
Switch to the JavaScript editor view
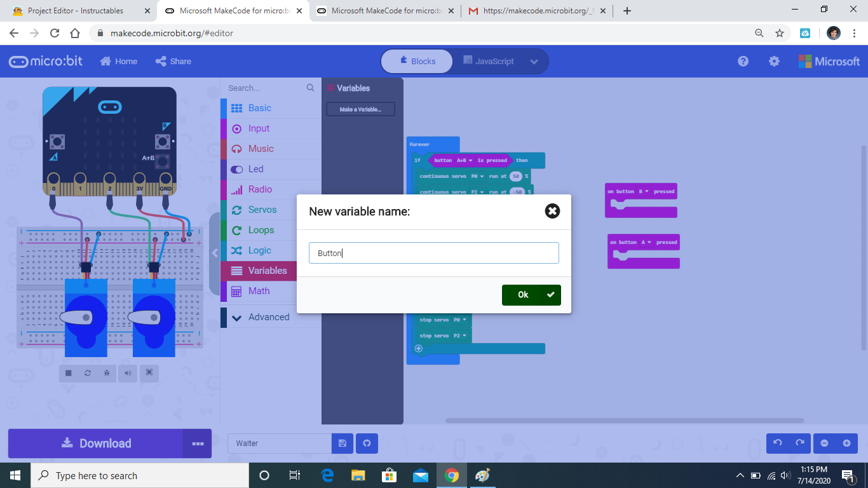click(x=488, y=61)
